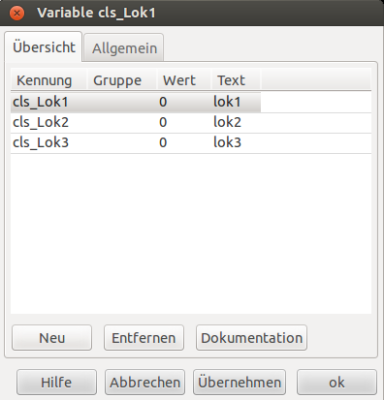Screen dimensions: 384x400
Task: Apply changes with Übernehmen
Action: [239, 382]
